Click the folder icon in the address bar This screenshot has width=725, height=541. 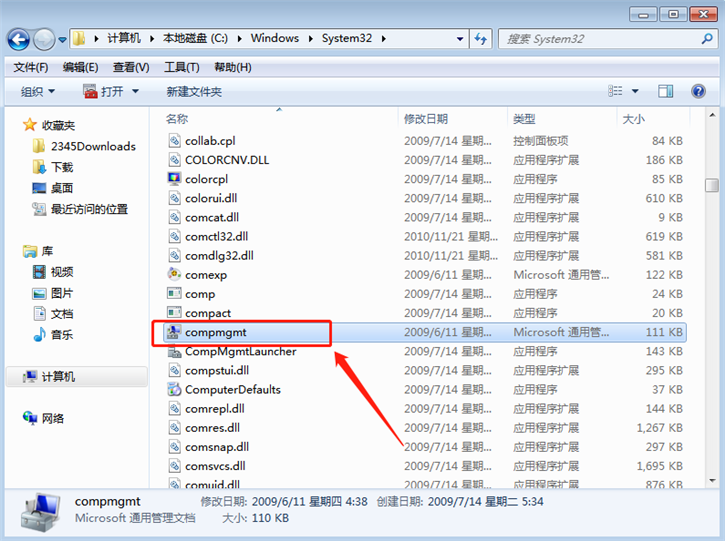tap(79, 38)
